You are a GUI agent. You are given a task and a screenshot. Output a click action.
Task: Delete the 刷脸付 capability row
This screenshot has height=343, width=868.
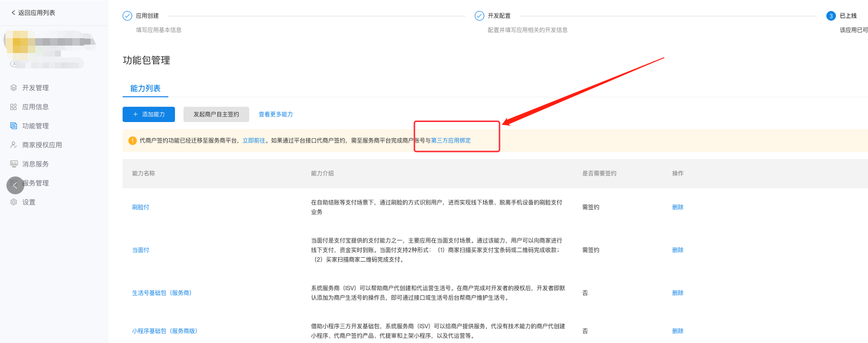tap(677, 207)
